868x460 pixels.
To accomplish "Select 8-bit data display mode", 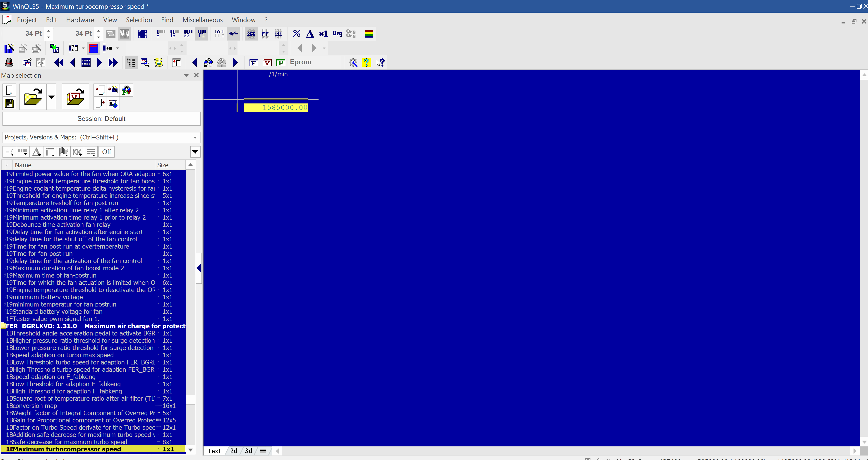I will click(160, 34).
